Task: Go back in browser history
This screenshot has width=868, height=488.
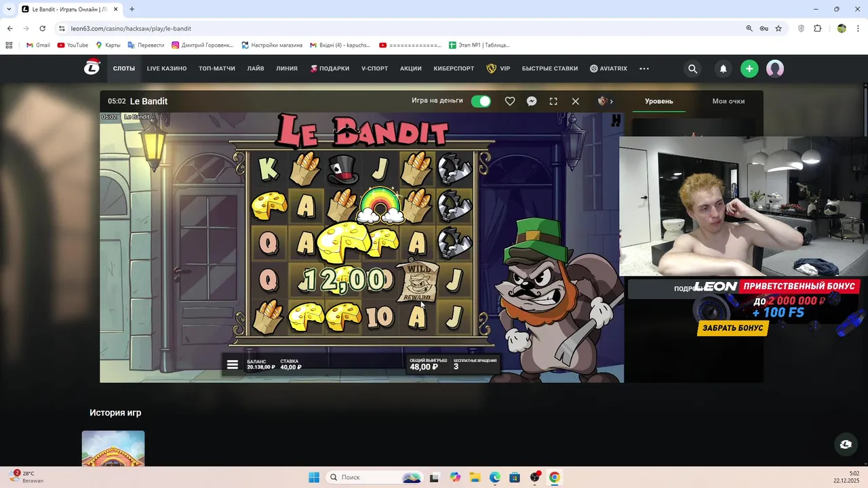Action: 9,28
